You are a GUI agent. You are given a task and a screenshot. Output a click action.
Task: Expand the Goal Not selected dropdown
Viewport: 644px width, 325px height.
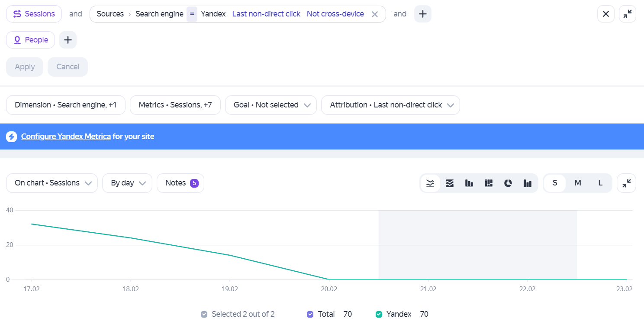pos(271,105)
